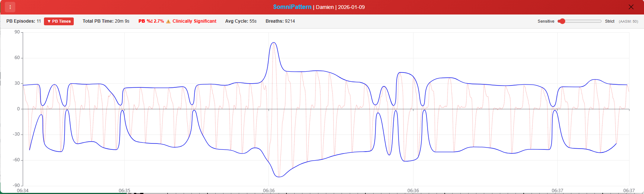Click the 06:37 label at chart's right edge
644x194 pixels.
pyautogui.click(x=629, y=190)
